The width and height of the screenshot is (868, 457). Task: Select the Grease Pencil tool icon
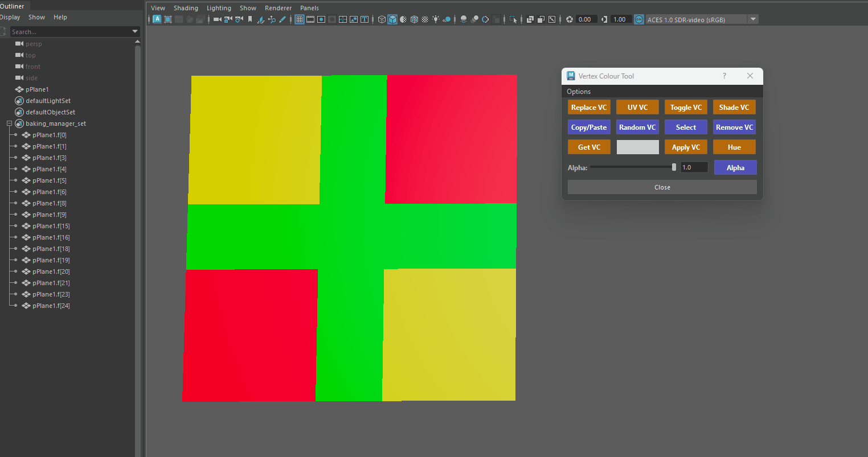(x=282, y=19)
